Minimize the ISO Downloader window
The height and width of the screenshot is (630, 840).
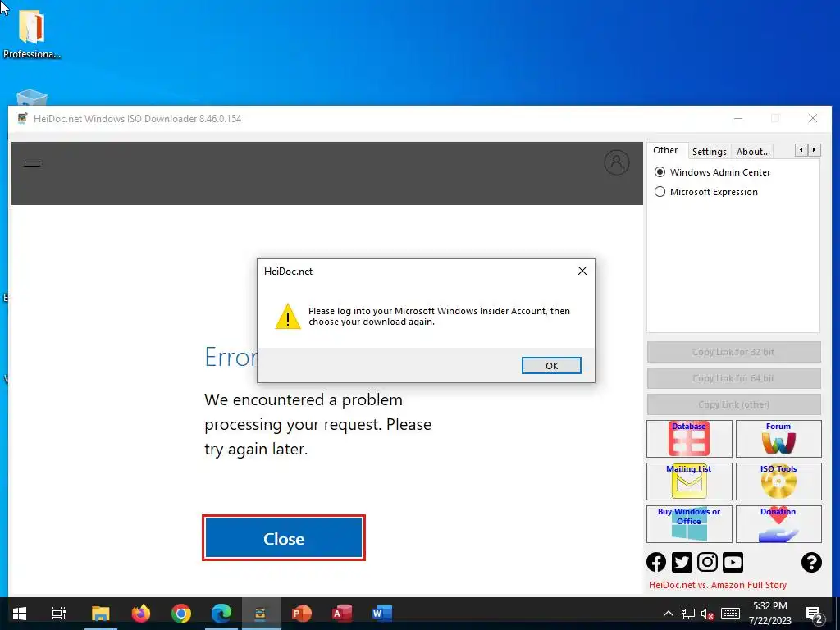[x=738, y=118]
